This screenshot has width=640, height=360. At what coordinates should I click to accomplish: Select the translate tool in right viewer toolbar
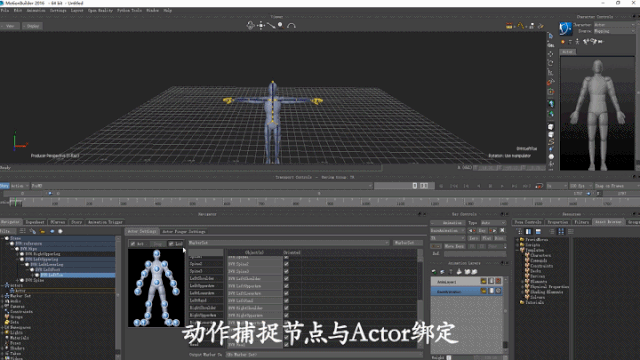[x=551, y=54]
